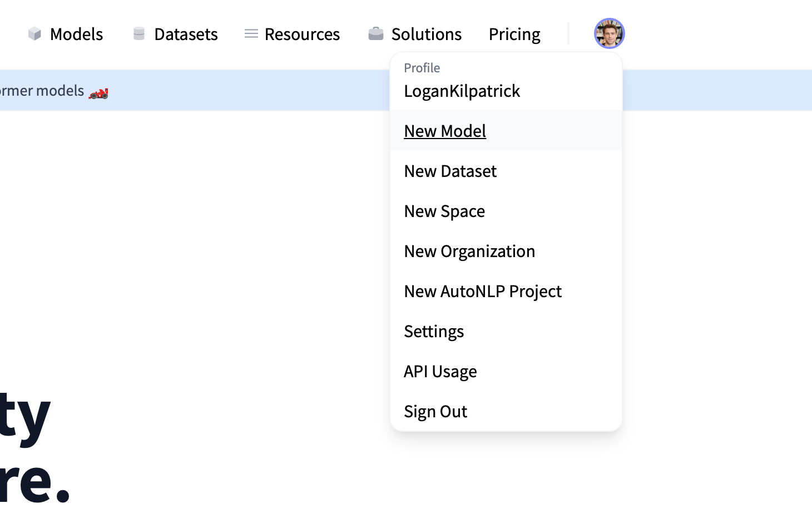This screenshot has height=523, width=812.
Task: Select New Organization option
Action: 469,251
